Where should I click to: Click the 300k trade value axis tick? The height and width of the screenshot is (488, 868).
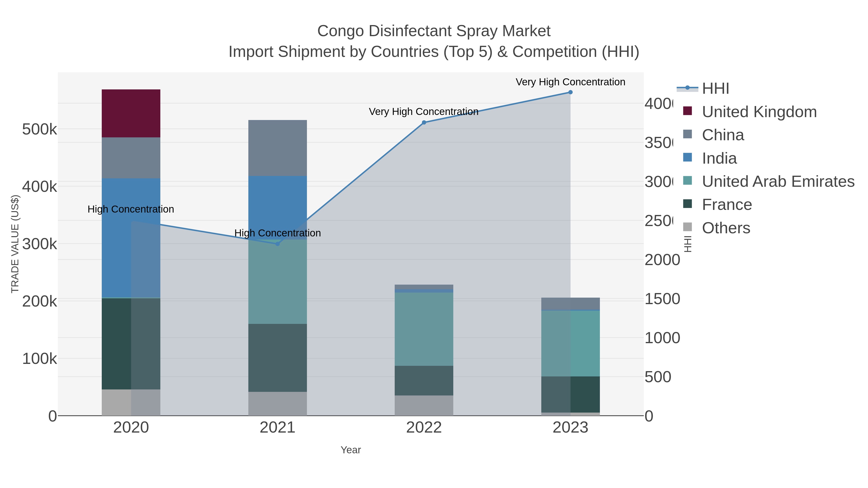tap(40, 244)
